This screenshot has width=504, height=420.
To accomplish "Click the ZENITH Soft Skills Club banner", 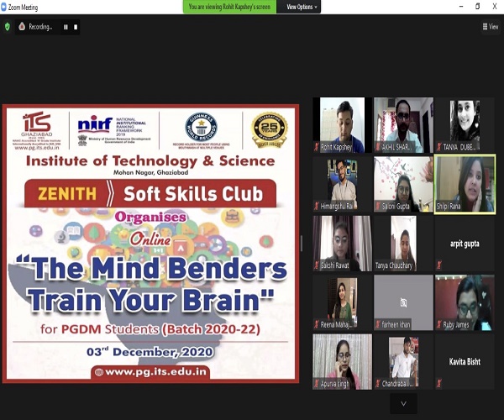I will point(150,193).
